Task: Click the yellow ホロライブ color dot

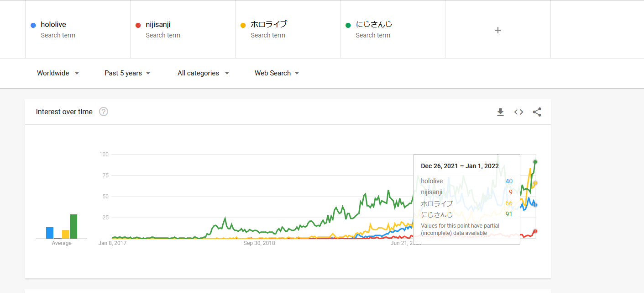Action: (x=243, y=25)
